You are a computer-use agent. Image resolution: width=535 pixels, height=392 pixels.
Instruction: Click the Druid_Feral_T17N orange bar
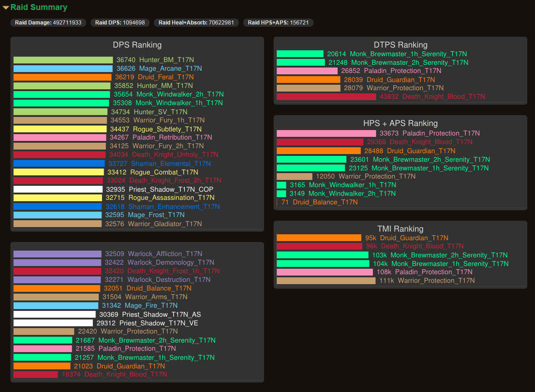pos(62,77)
